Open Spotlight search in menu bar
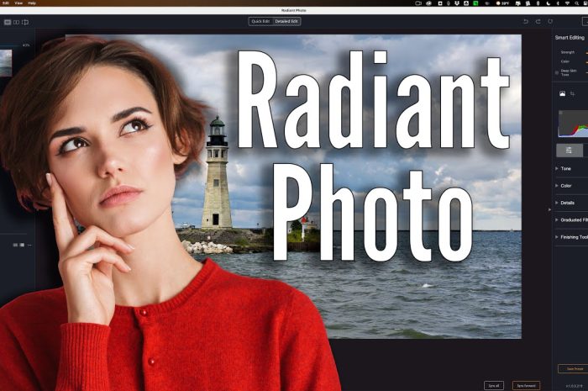588x391 pixels. (577, 3)
